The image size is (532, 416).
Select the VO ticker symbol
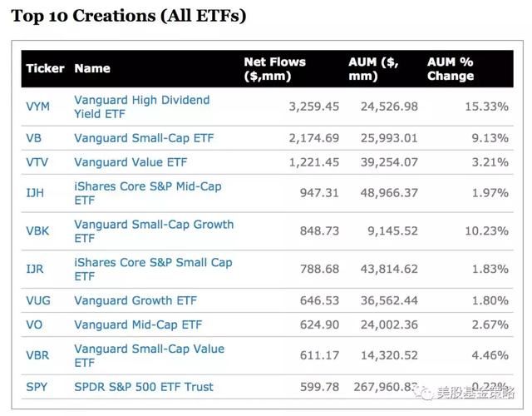[34, 324]
